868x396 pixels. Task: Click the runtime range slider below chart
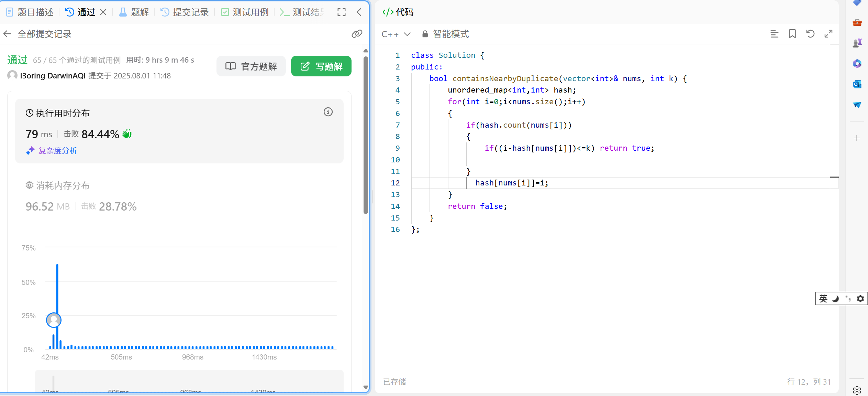(x=189, y=382)
